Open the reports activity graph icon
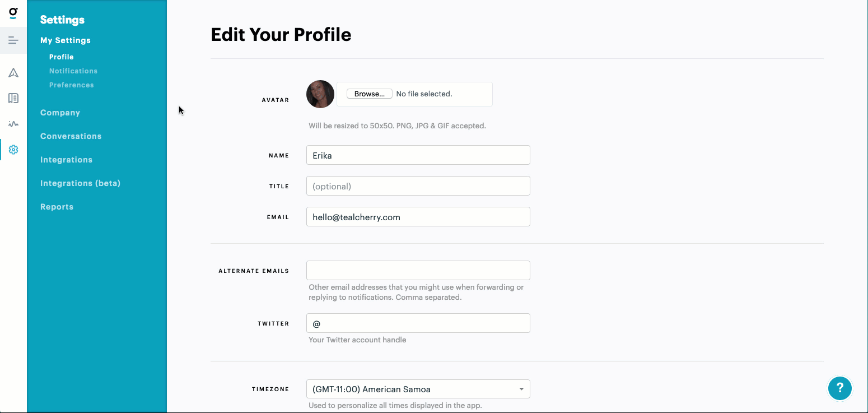Image resolution: width=868 pixels, height=413 pixels. click(x=13, y=124)
